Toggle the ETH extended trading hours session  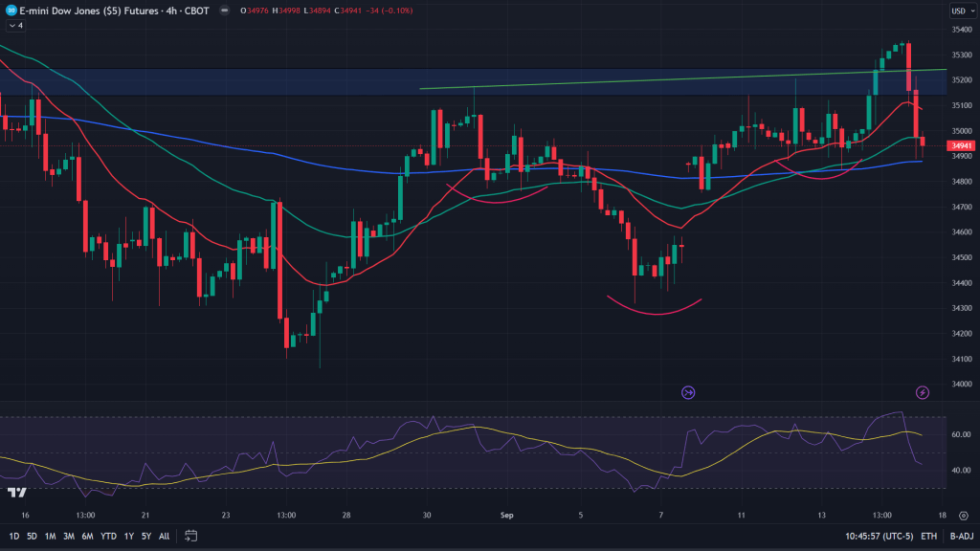[x=928, y=536]
